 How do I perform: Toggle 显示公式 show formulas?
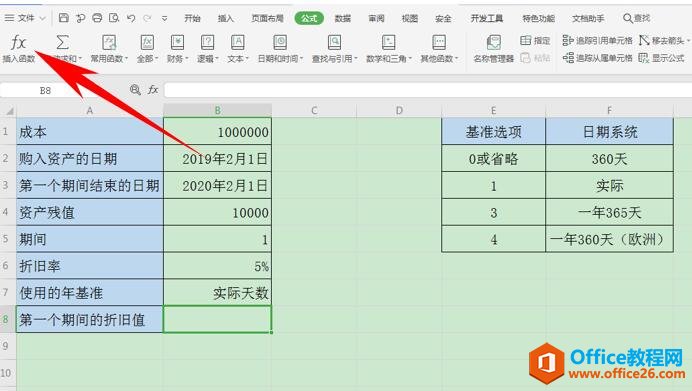662,58
